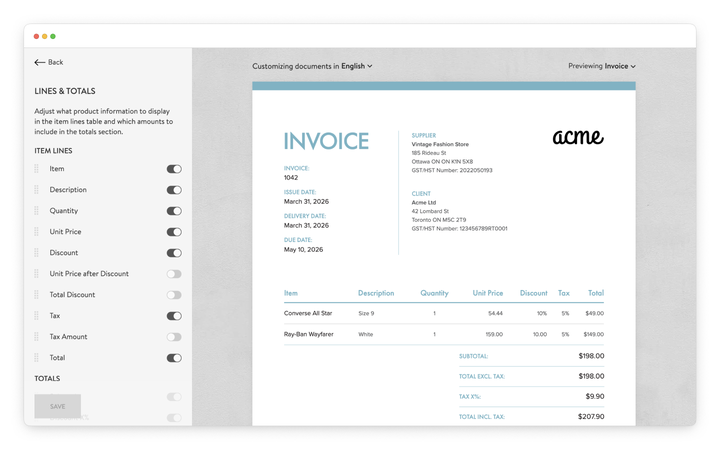Click the DELIVERY DATE label
This screenshot has height=450, width=720.
click(304, 216)
